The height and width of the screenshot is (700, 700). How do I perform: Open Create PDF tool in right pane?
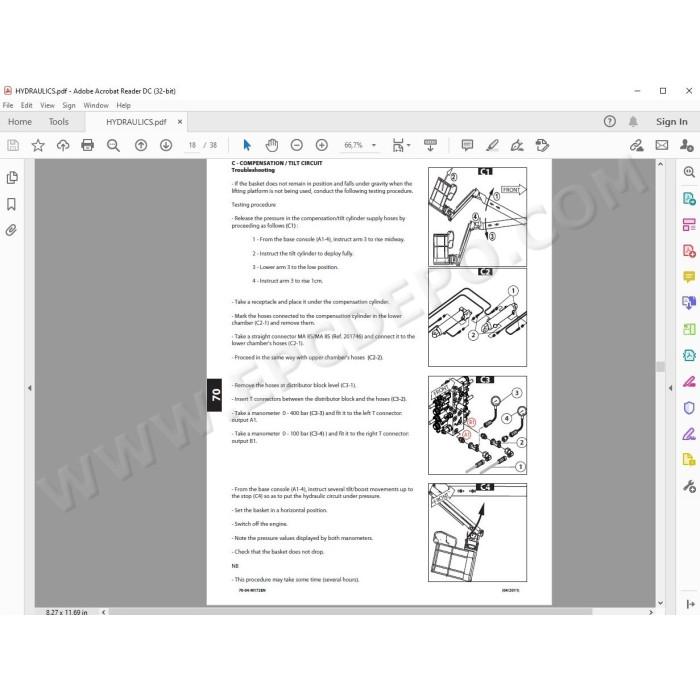689,251
